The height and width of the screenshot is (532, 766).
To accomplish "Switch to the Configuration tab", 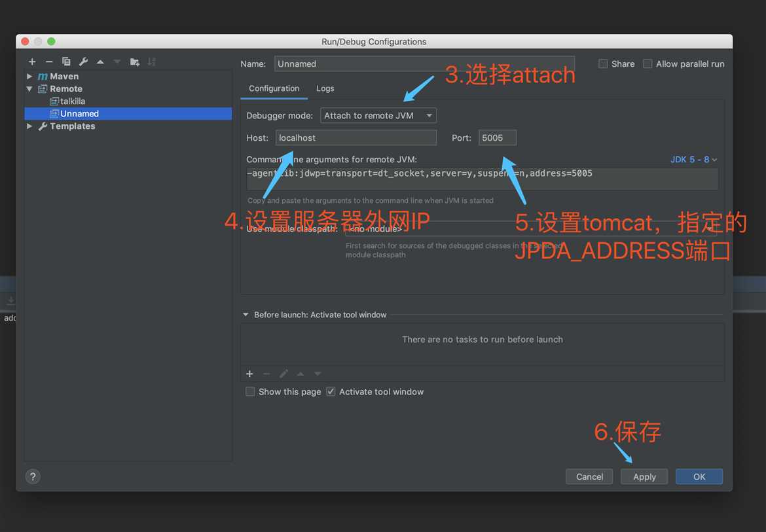I will coord(274,88).
